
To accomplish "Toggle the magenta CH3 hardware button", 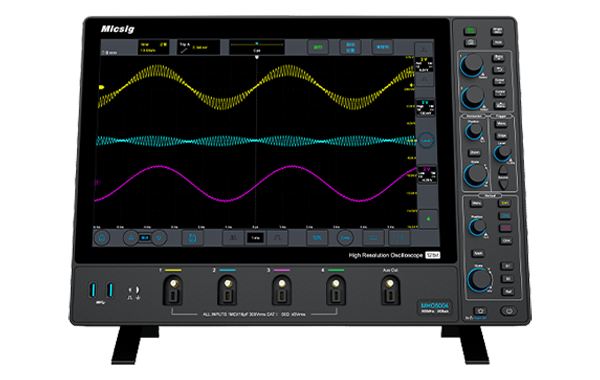I will pos(505,228).
